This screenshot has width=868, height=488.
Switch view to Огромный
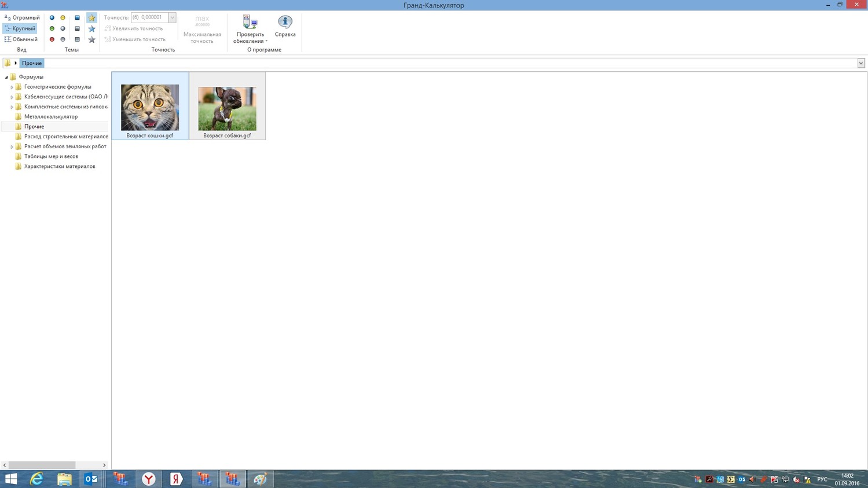(22, 18)
